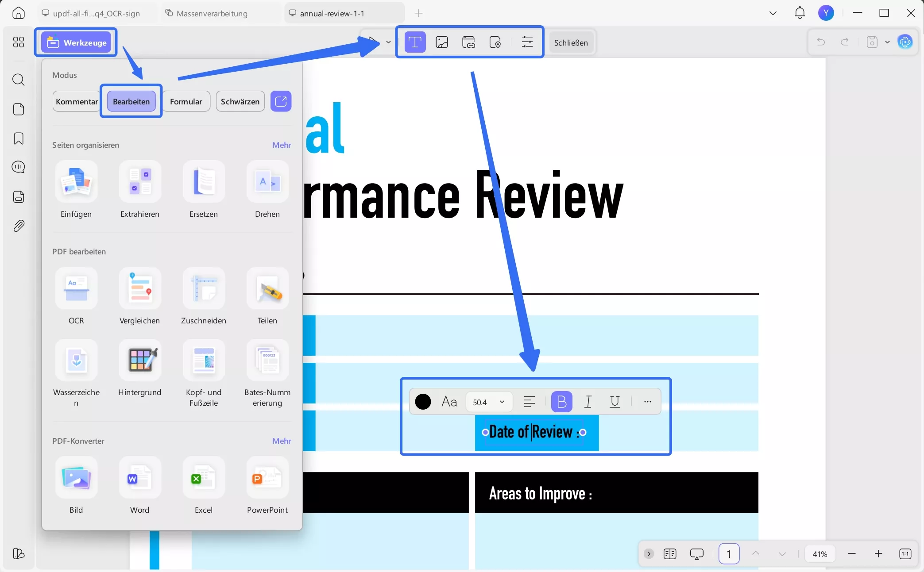Switch to the Massenverarbeitung tab

coord(212,13)
